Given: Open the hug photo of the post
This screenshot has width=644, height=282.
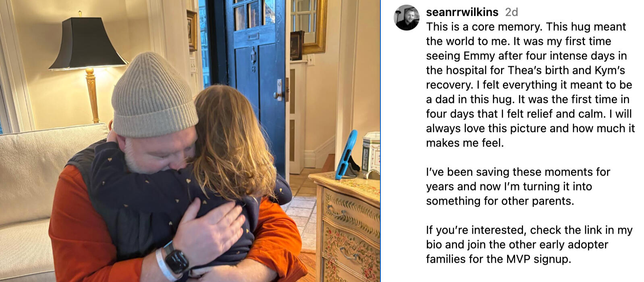Looking at the screenshot, I should pyautogui.click(x=189, y=141).
